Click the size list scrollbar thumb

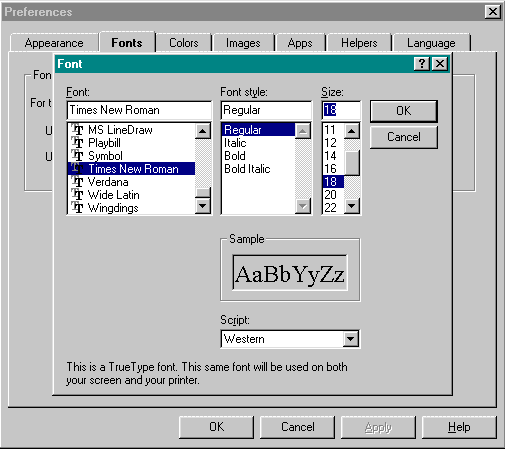tap(352, 163)
